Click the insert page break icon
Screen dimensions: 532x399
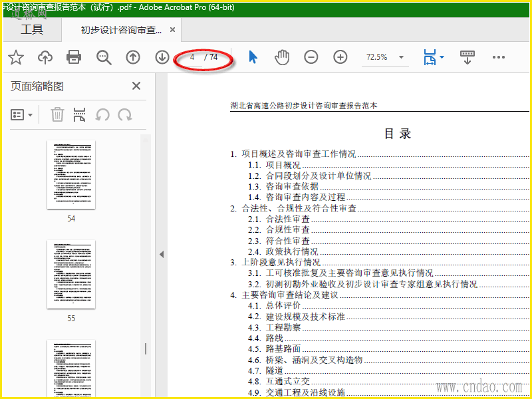79,114
